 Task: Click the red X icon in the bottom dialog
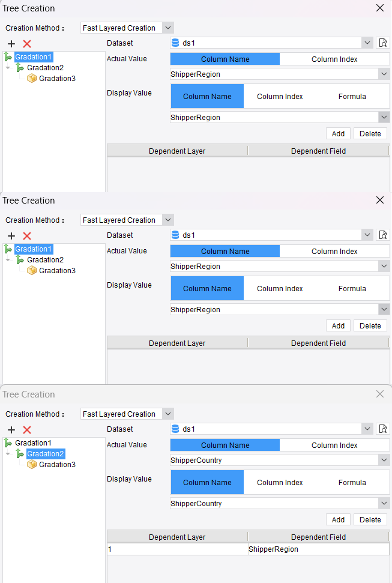pos(25,430)
